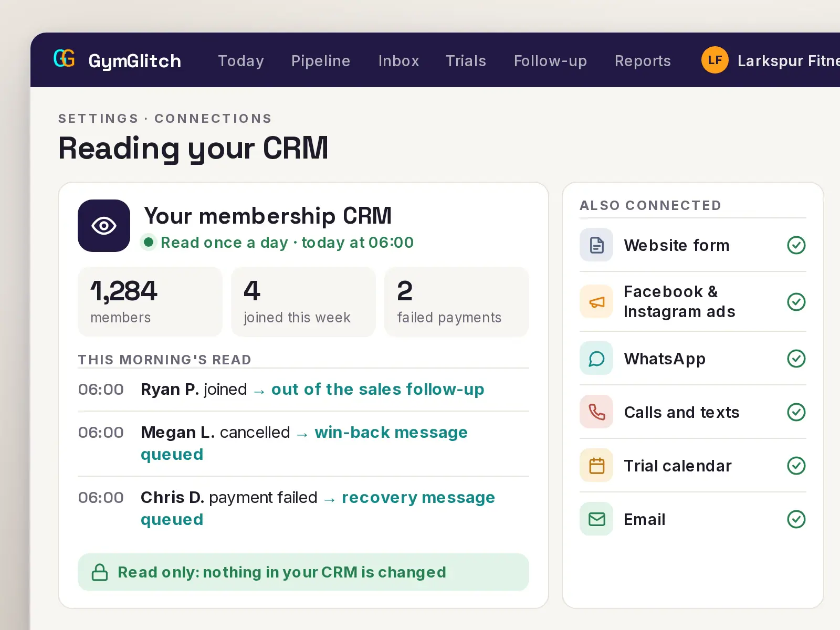Open the Larkspur Fitness account name

(789, 61)
